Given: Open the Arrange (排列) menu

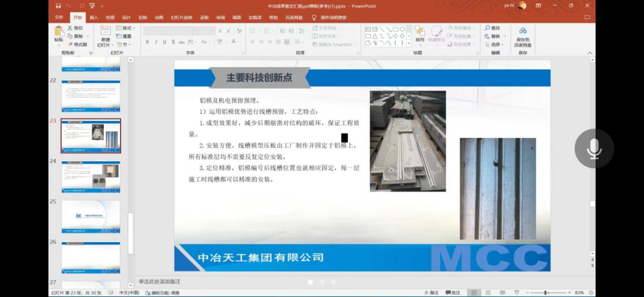Looking at the screenshot, I should click(x=420, y=34).
